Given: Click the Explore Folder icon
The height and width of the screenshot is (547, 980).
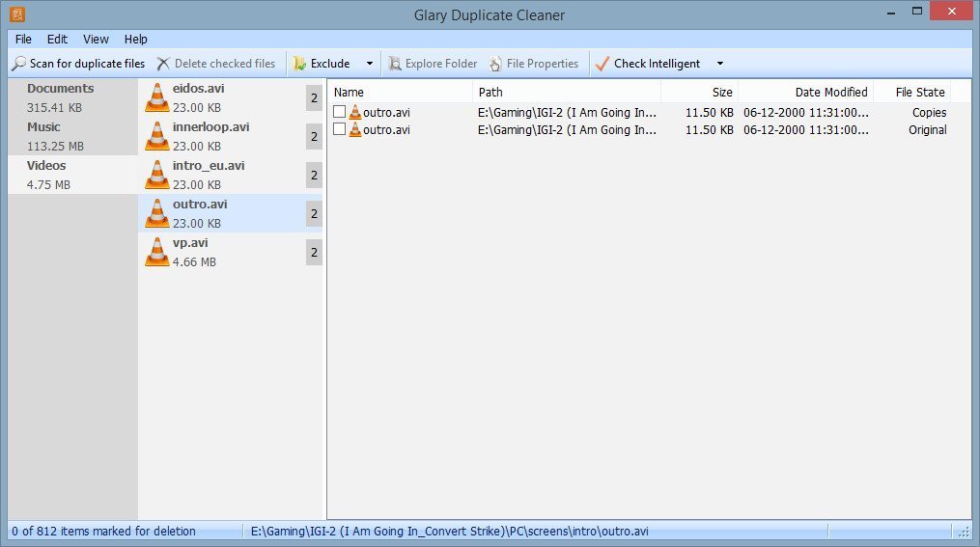Looking at the screenshot, I should (395, 64).
